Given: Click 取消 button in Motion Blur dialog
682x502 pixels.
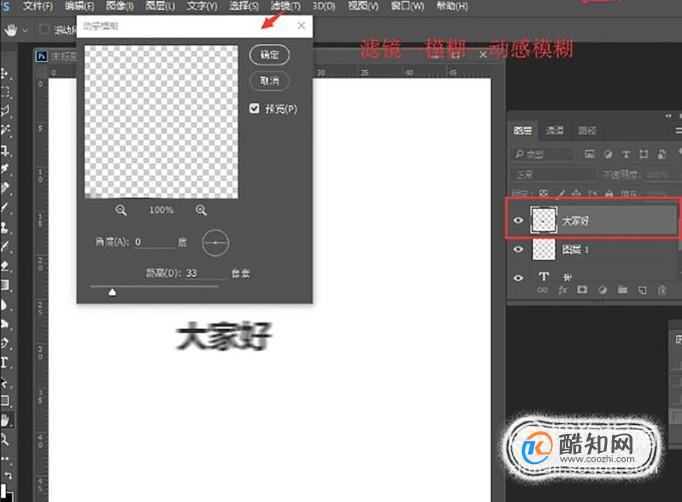Looking at the screenshot, I should (x=269, y=80).
